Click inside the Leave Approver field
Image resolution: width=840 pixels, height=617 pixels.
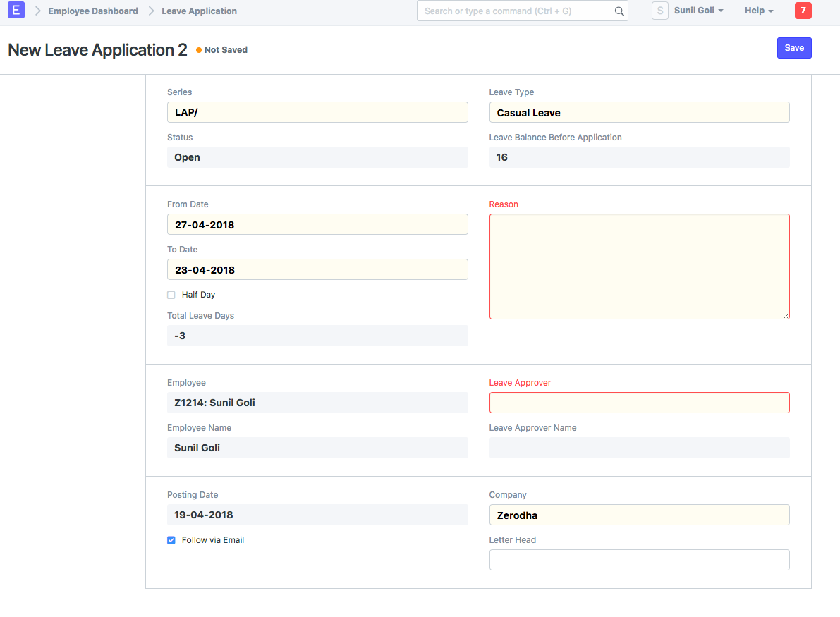(x=639, y=403)
